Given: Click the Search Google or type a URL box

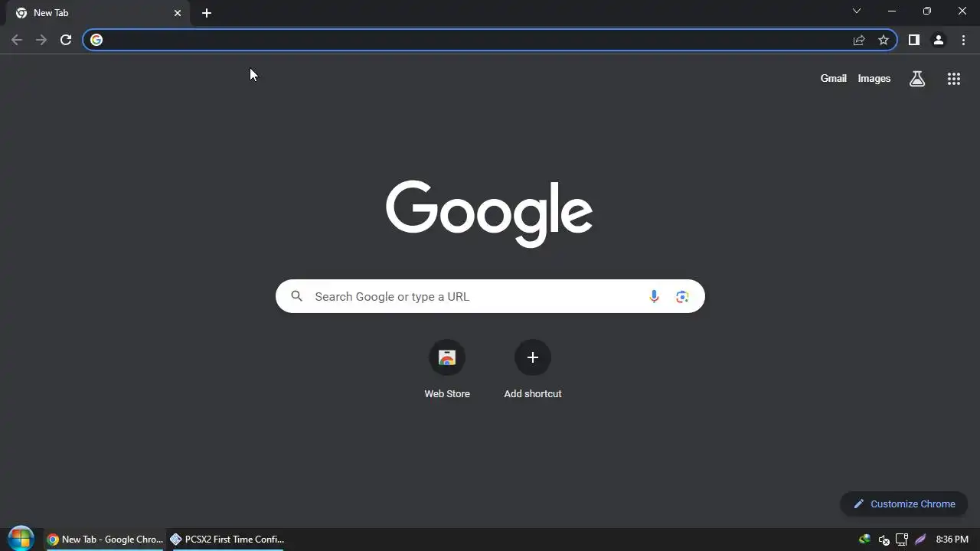Looking at the screenshot, I should click(490, 296).
